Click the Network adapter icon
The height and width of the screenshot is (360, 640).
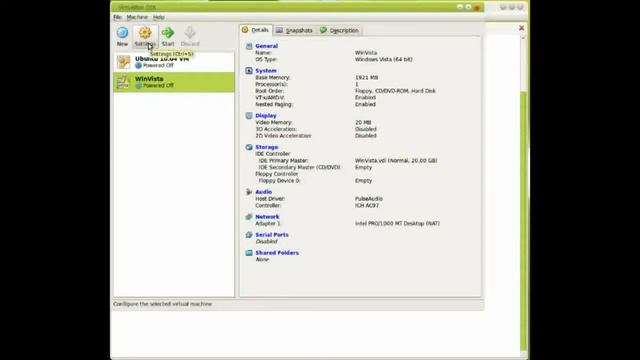pyautogui.click(x=249, y=217)
